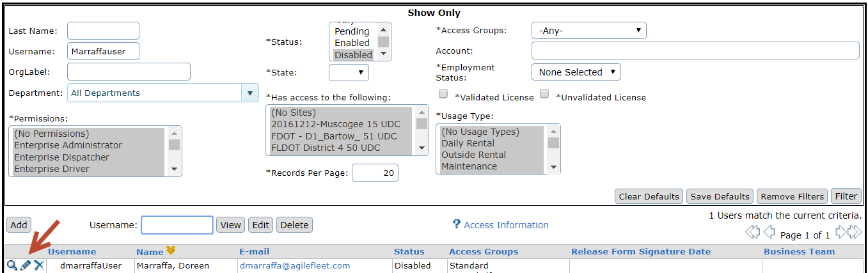Go to the first page arrow
Screen dimensions: 868x273
coord(753,233)
